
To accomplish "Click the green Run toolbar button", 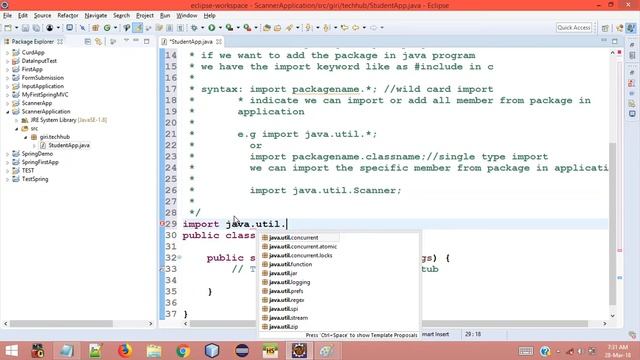I will 211,28.
